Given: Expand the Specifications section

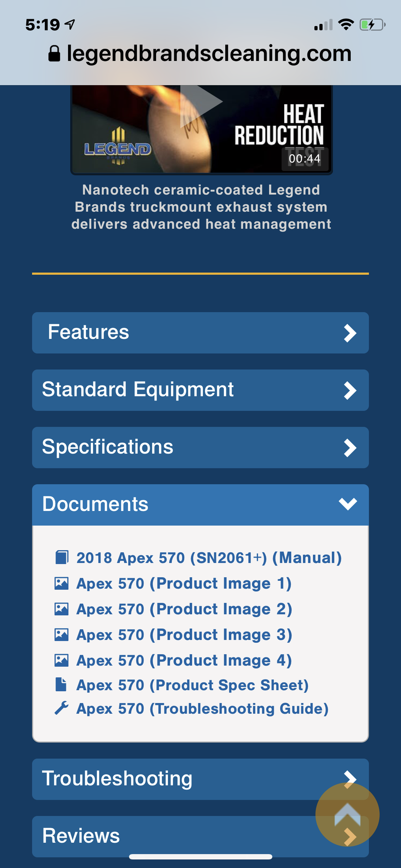Looking at the screenshot, I should [x=200, y=448].
